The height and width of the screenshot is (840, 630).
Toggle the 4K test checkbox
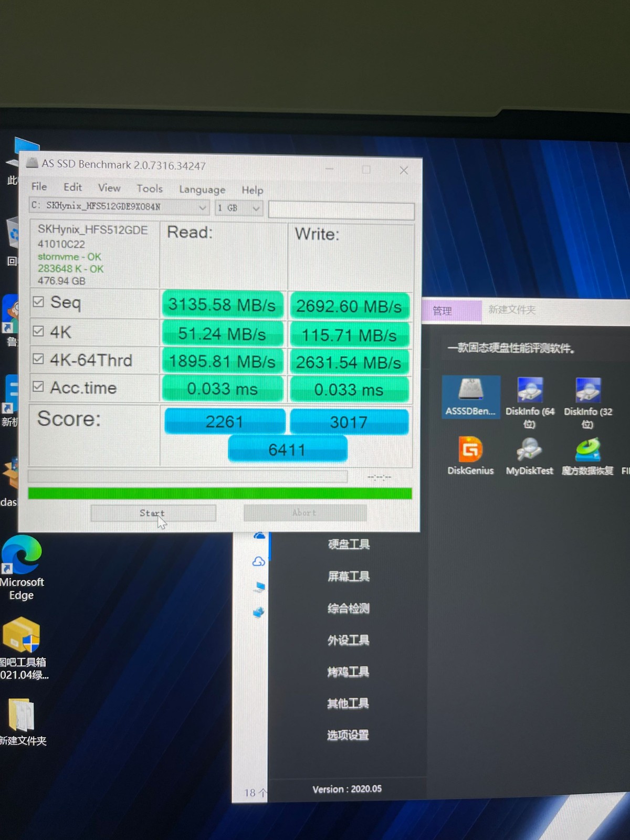pyautogui.click(x=38, y=331)
